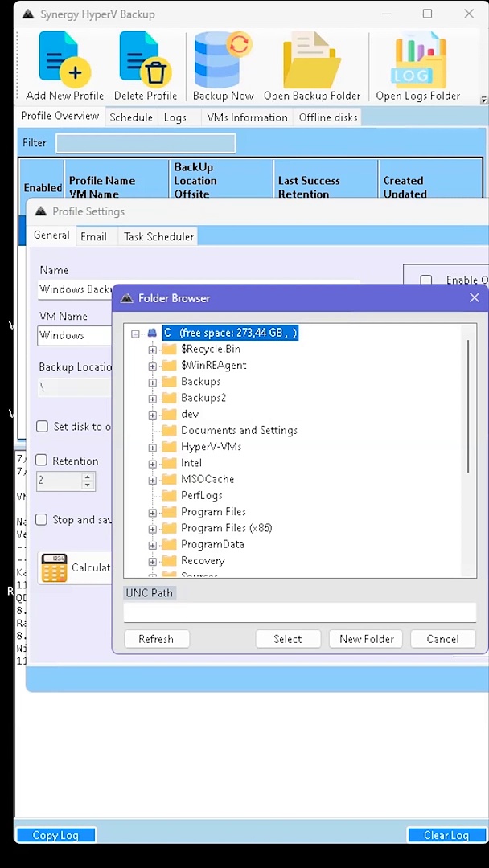Image resolution: width=489 pixels, height=868 pixels.
Task: Open the VMs Information tab
Action: pos(247,117)
